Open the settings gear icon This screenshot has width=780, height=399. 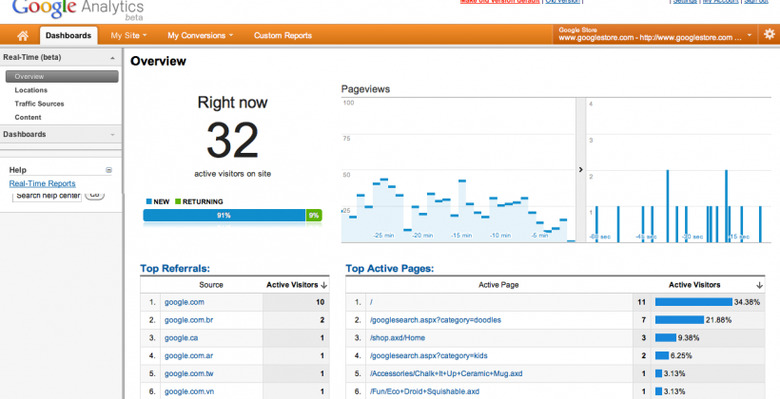(x=769, y=34)
